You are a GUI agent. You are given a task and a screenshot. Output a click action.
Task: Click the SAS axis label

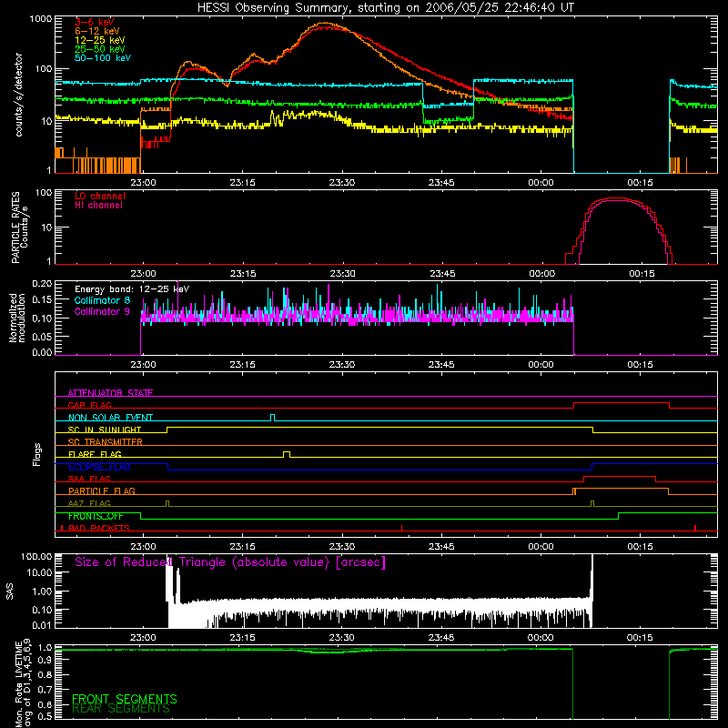10,591
